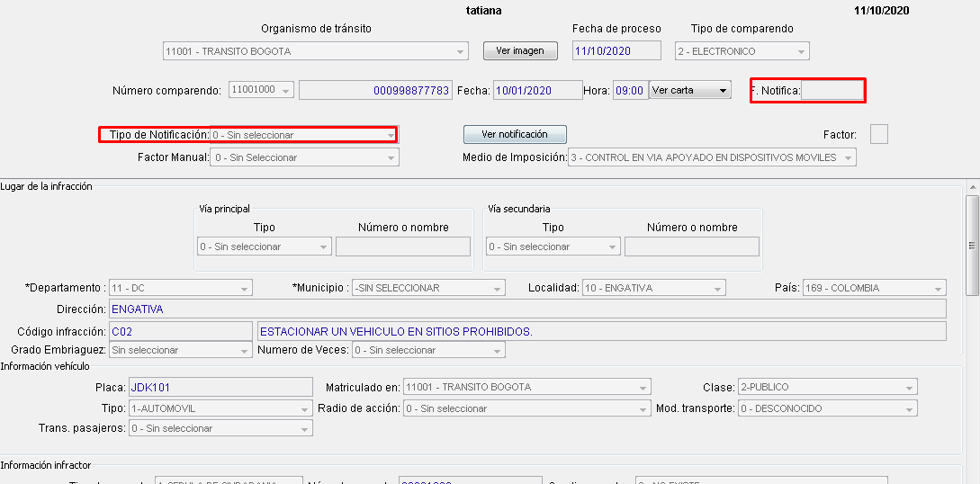
Task: Click the Ver notificación button
Action: click(514, 134)
